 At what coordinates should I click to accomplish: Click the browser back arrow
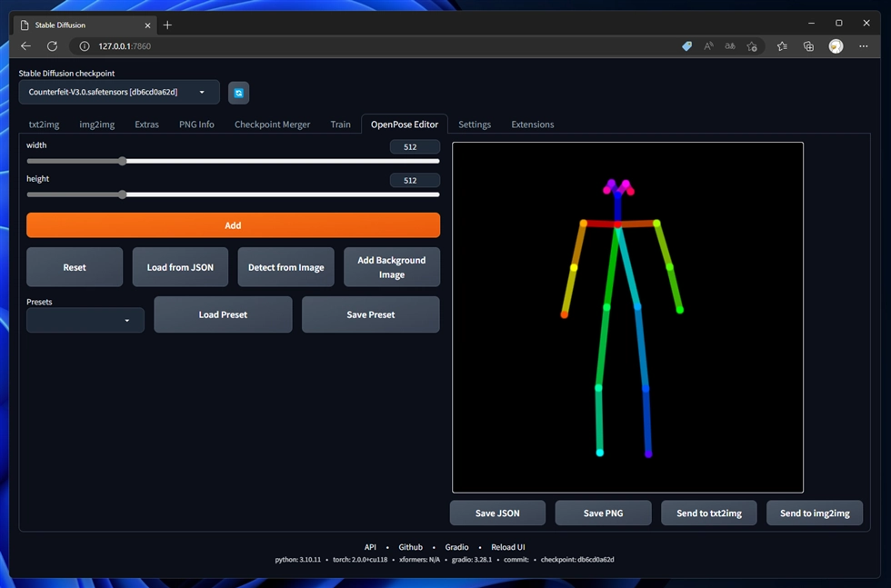click(25, 46)
